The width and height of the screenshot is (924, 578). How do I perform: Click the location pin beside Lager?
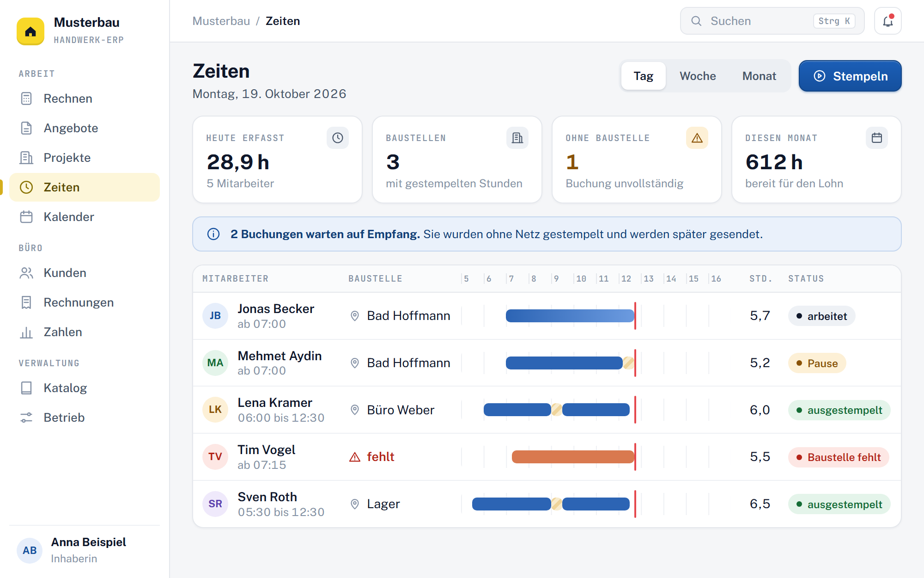(354, 504)
